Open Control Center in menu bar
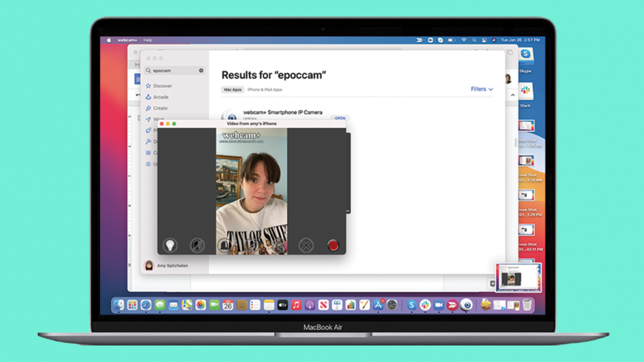644x362 pixels. tap(484, 40)
